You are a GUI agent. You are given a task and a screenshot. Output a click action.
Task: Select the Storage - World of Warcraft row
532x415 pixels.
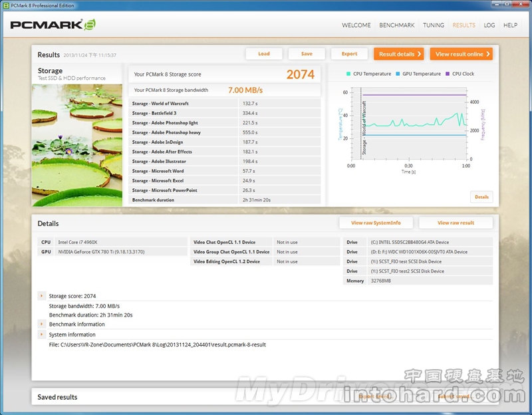[225, 103]
